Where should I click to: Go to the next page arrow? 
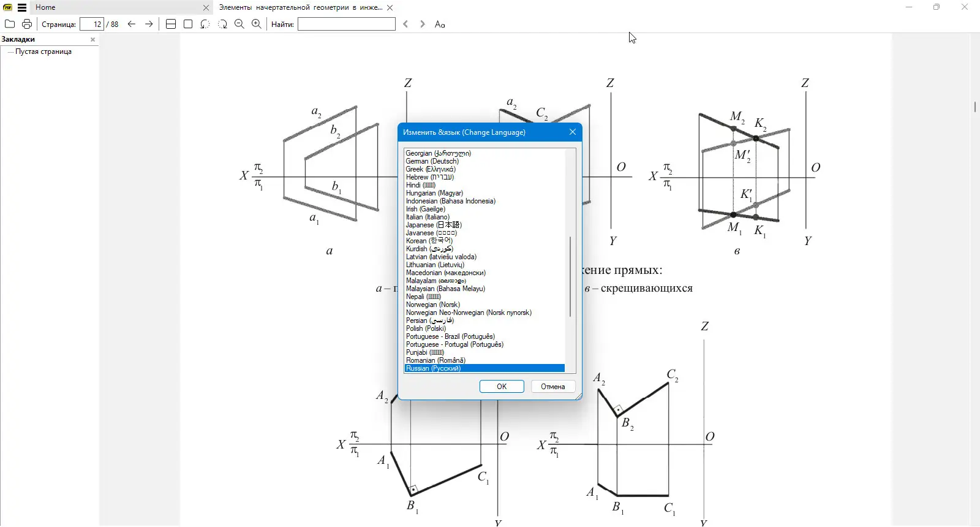pos(149,24)
